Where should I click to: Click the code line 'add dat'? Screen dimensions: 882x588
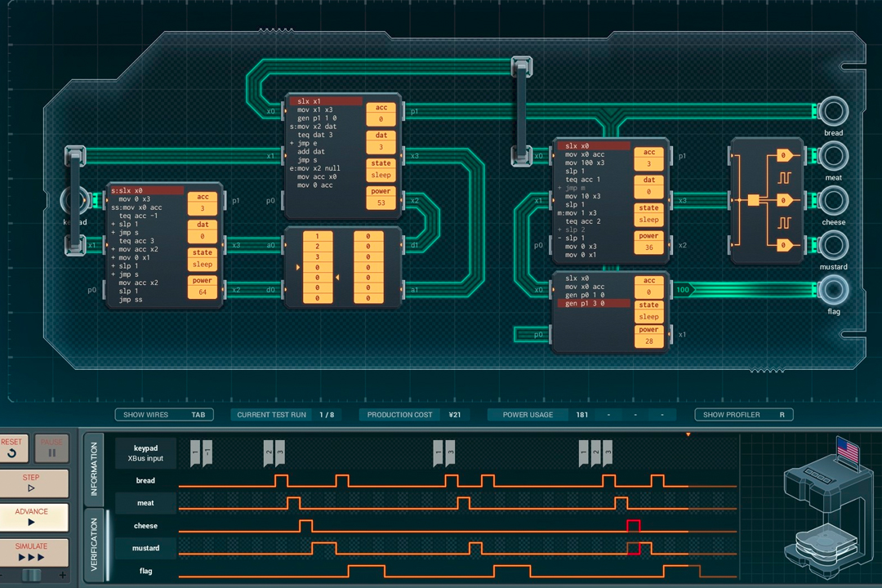tap(311, 151)
